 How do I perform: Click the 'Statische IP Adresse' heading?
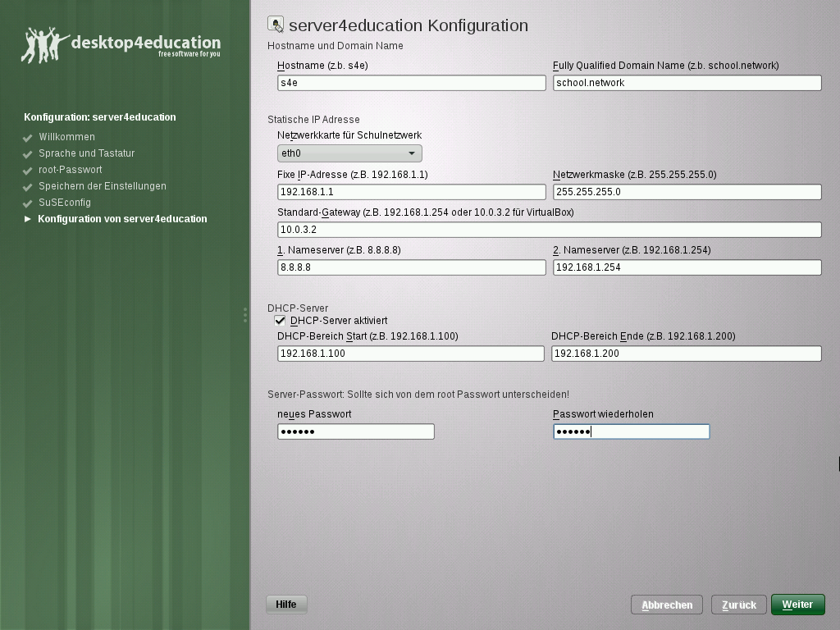(313, 120)
